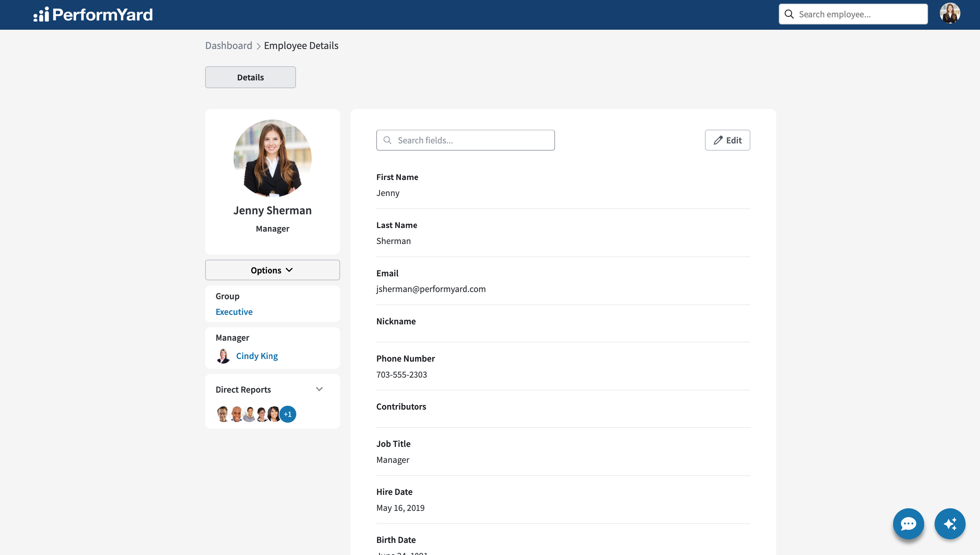Go to Dashboard breadcrumb
Screen dimensions: 980x555
(x=229, y=45)
